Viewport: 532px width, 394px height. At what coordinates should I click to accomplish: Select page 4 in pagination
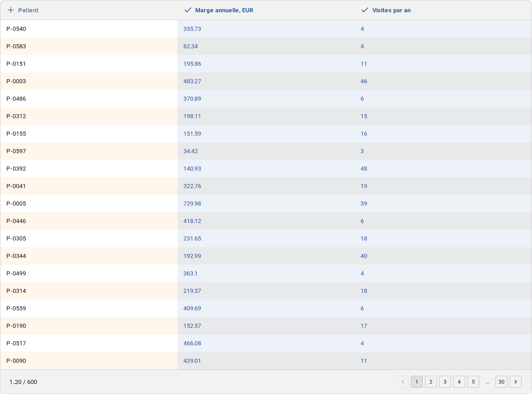click(459, 382)
